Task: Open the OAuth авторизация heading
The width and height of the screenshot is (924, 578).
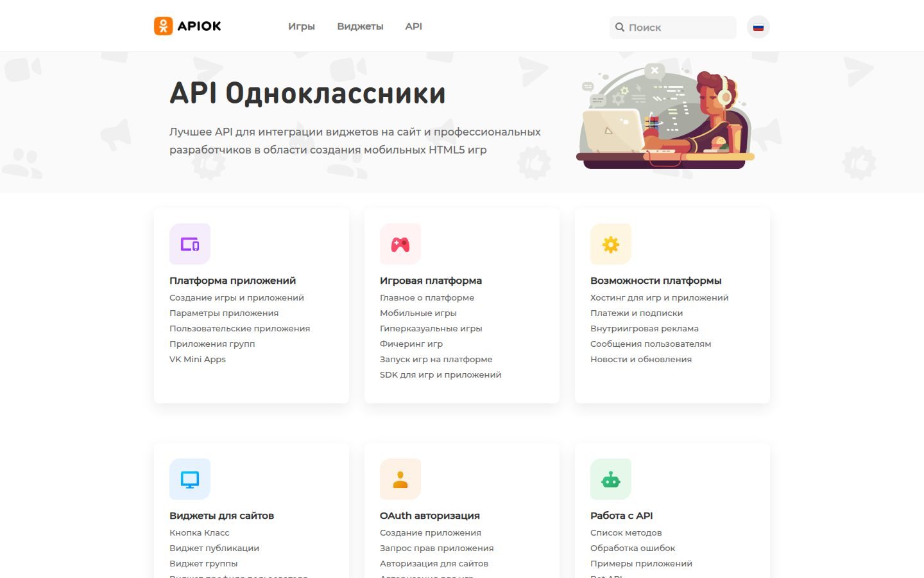Action: pos(429,516)
